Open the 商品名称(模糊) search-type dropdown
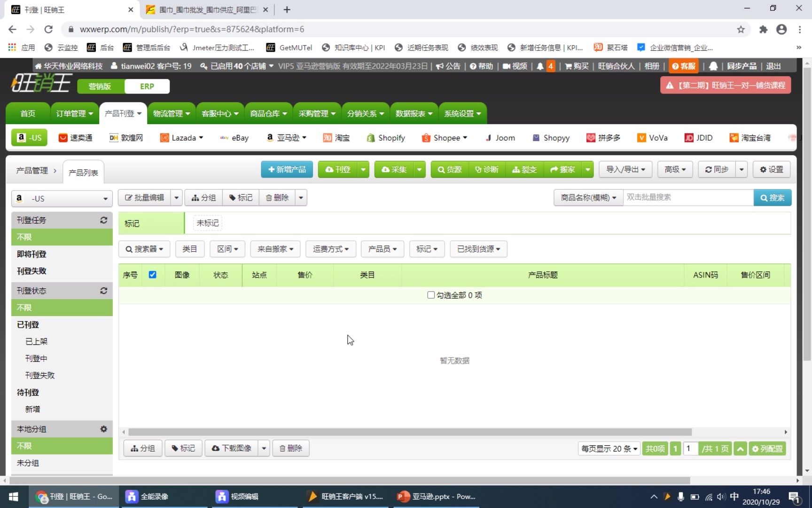The image size is (812, 508). [x=588, y=198]
